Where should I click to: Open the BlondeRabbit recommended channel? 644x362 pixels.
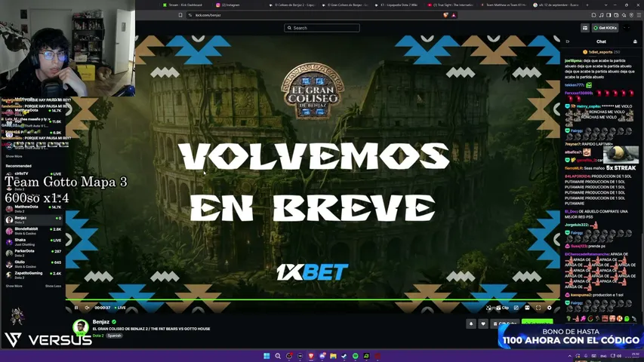[x=33, y=231]
